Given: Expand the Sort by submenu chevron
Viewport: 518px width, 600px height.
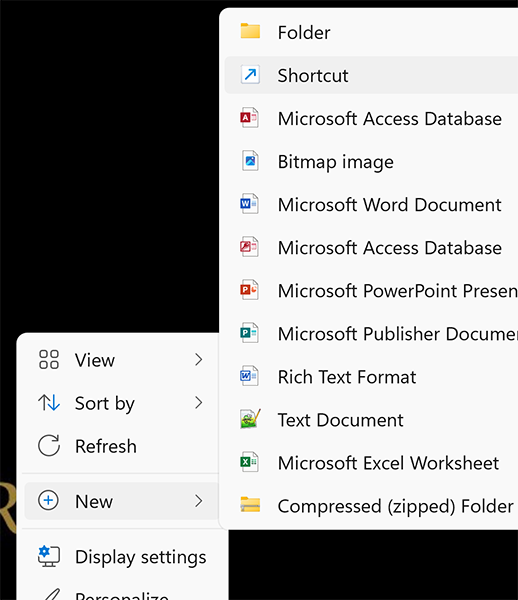Looking at the screenshot, I should [x=198, y=403].
